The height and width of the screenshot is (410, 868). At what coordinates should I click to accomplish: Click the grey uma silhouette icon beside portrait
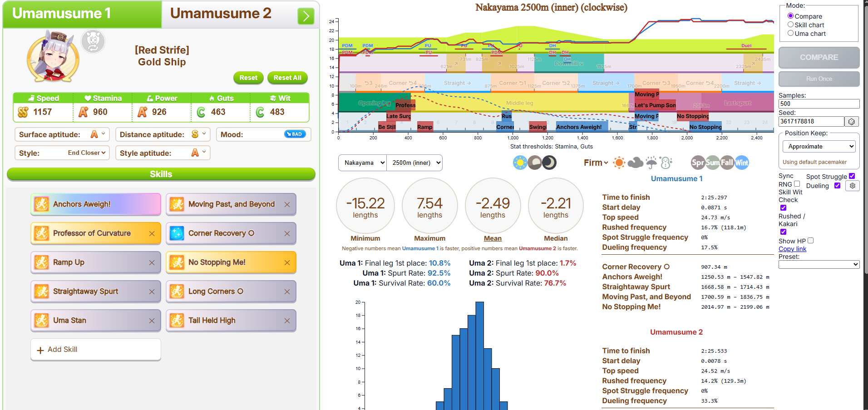point(93,42)
